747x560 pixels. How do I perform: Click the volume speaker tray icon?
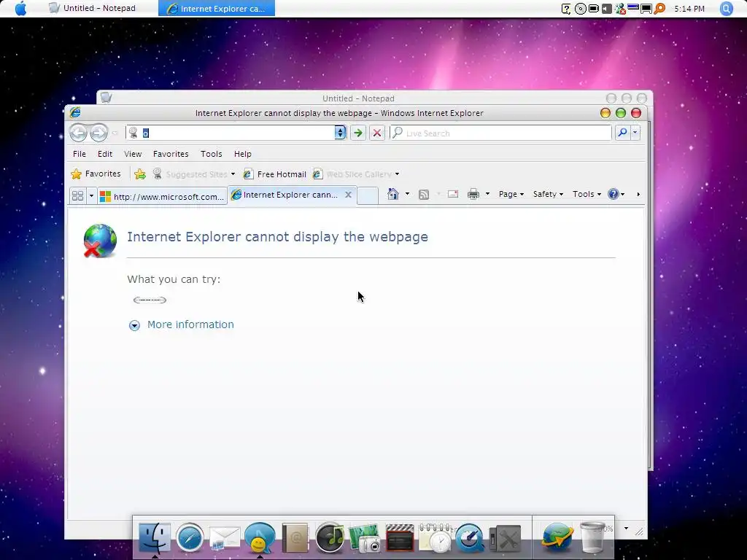click(x=606, y=9)
